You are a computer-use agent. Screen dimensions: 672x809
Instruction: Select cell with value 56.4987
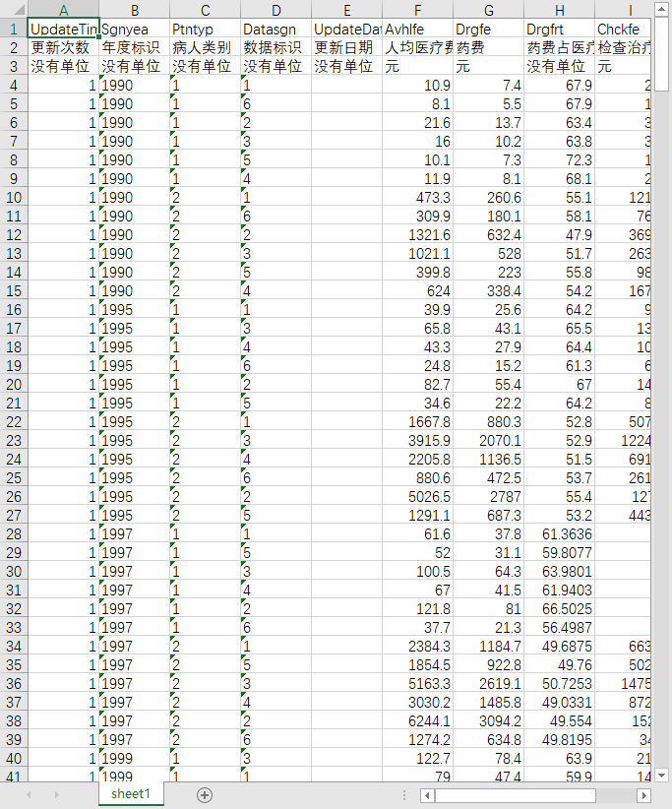pyautogui.click(x=560, y=627)
